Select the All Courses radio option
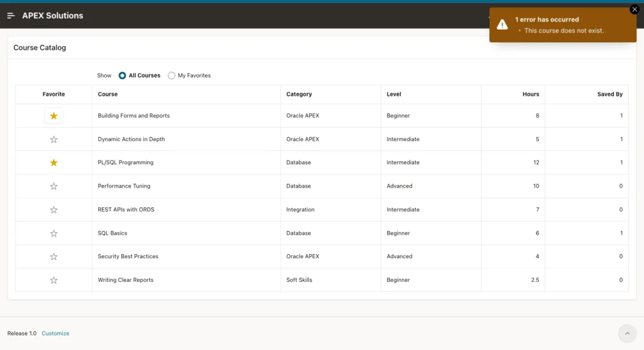644x350 pixels. coord(139,76)
